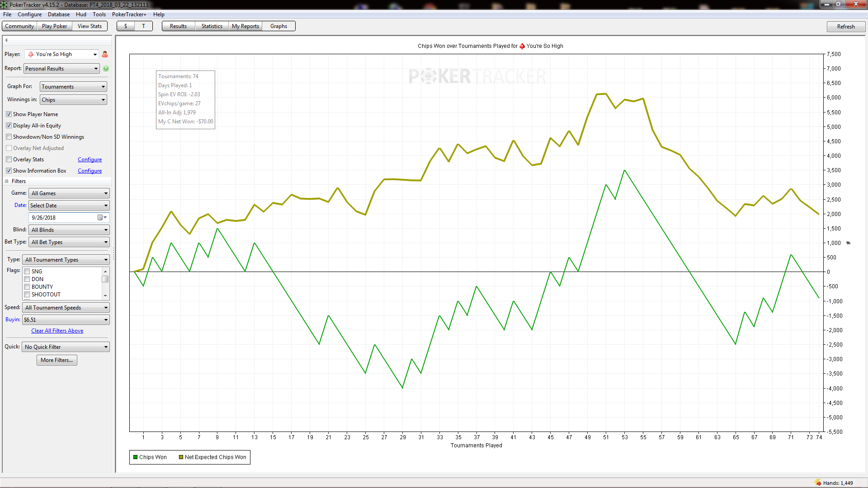868x488 pixels.
Task: Open the PokerTracker+ menu
Action: (129, 14)
